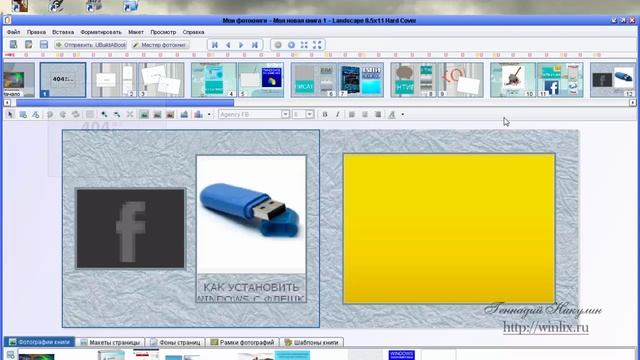Click the X delete icon in the edit toolbar
Viewport: 640px width, 360px height.
tap(130, 115)
